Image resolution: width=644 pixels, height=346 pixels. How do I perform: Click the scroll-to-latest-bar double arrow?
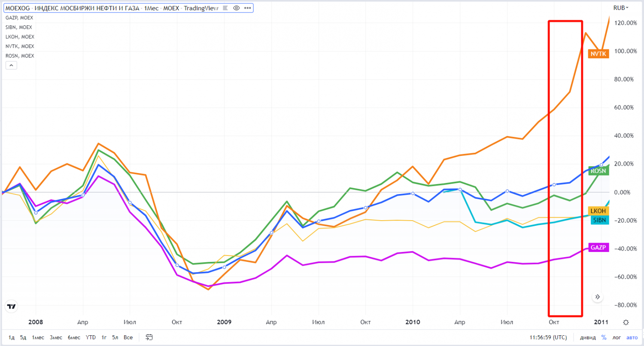[597, 297]
